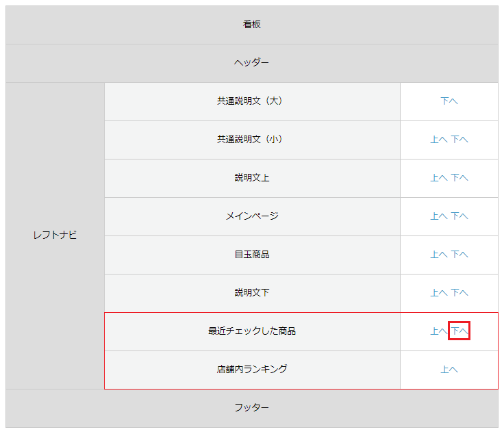Click 下へ in the メインページ row
The width and height of the screenshot is (504, 434).
pyautogui.click(x=459, y=216)
